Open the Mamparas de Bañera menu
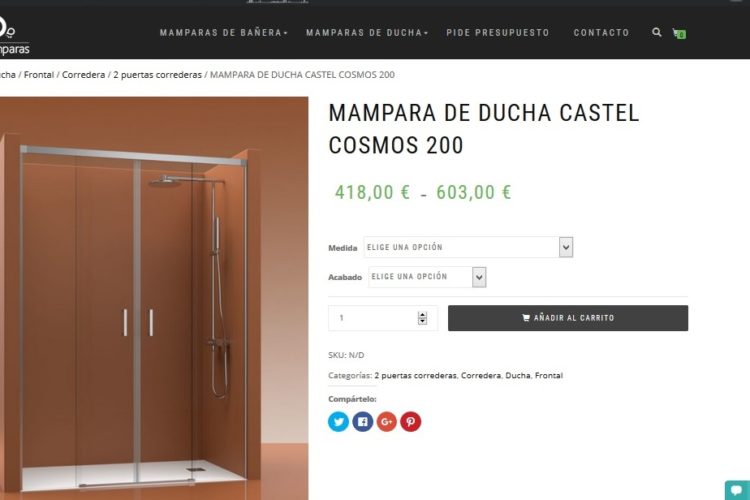750x500 pixels. click(223, 33)
